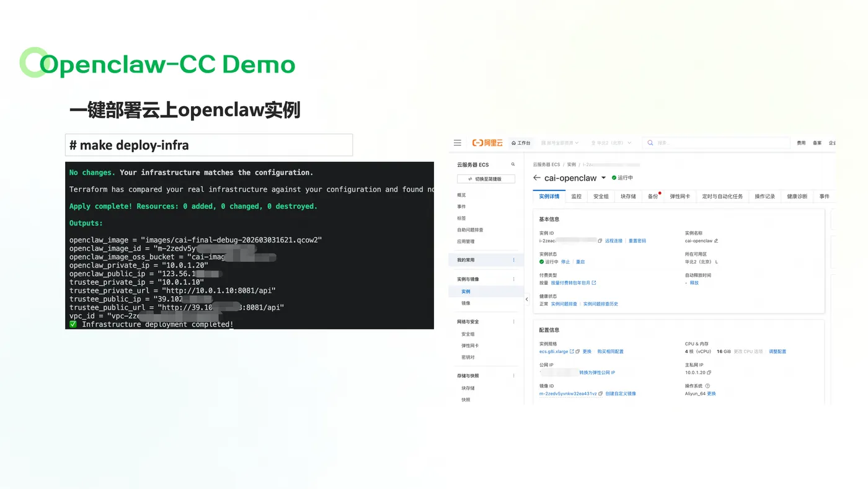Viewport: 868px width, 489px height.
Task: Copy the 实例 ID with its copy icon
Action: (x=600, y=241)
